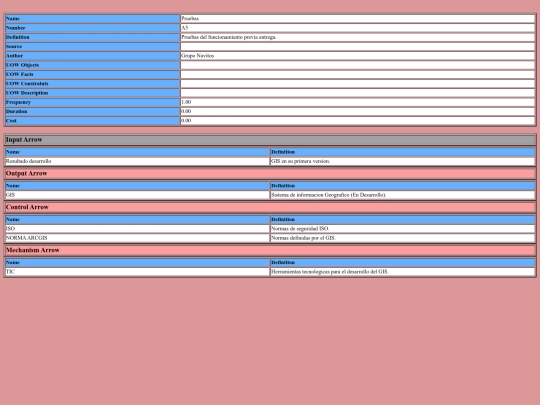Select the 0.00 value in Cost row
Viewport: 540px width, 405px height.
[186, 121]
